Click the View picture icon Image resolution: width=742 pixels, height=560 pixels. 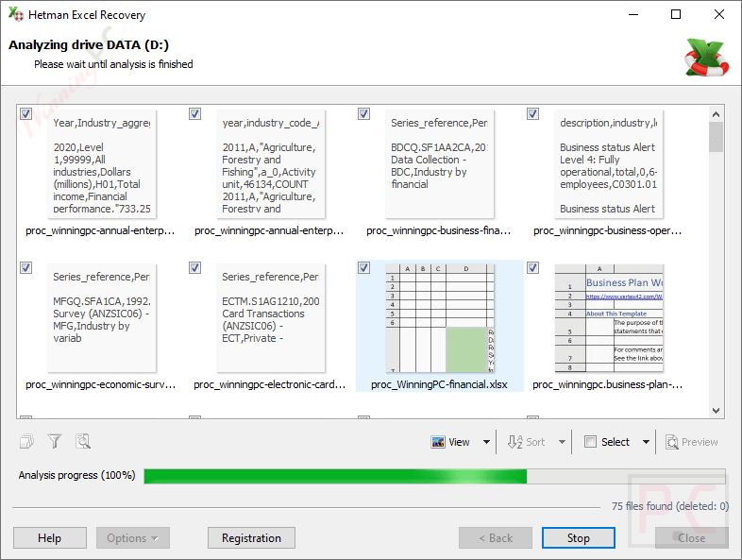(438, 442)
